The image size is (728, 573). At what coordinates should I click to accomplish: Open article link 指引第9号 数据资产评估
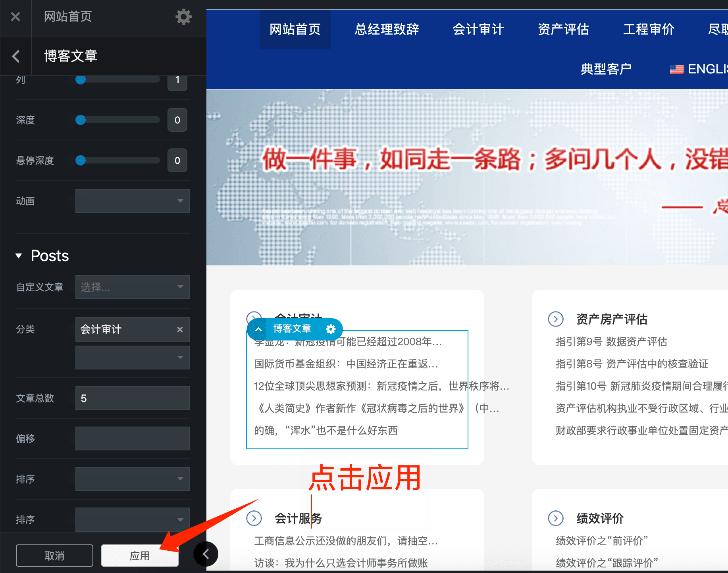coord(611,342)
